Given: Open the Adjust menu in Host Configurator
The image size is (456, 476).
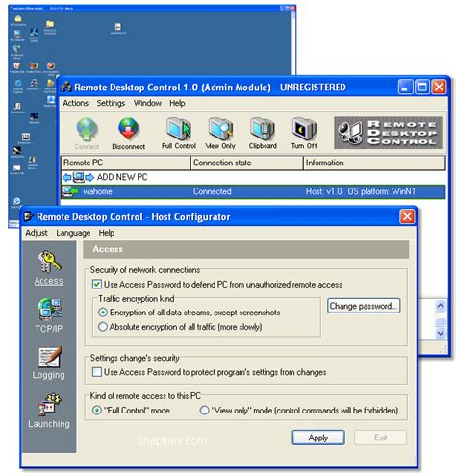Looking at the screenshot, I should 37,233.
